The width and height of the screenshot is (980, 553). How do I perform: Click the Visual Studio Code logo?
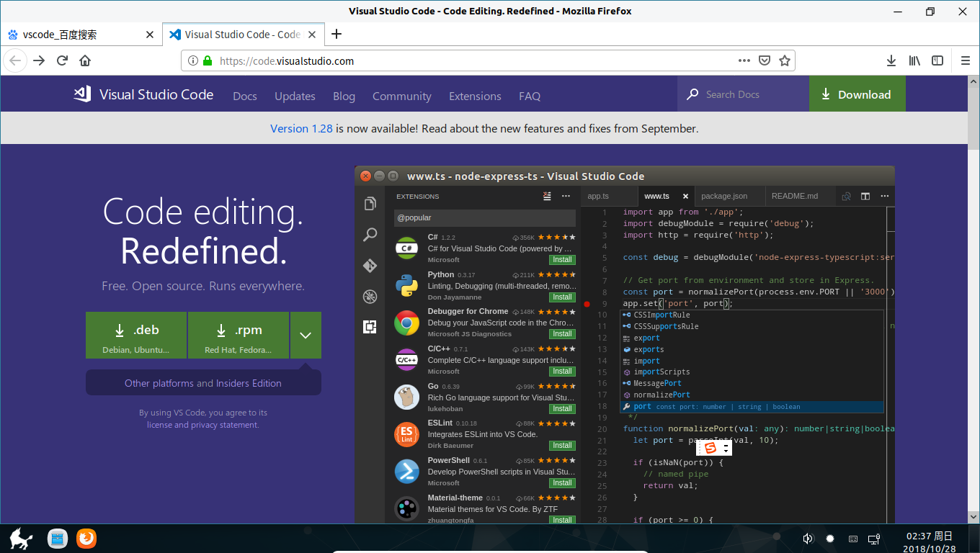(x=143, y=94)
